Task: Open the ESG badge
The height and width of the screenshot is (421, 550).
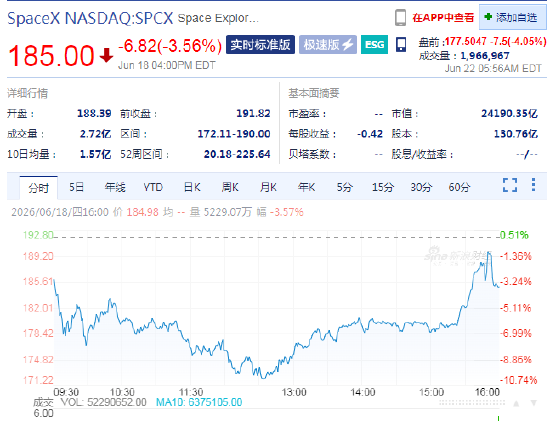Action: pos(374,45)
